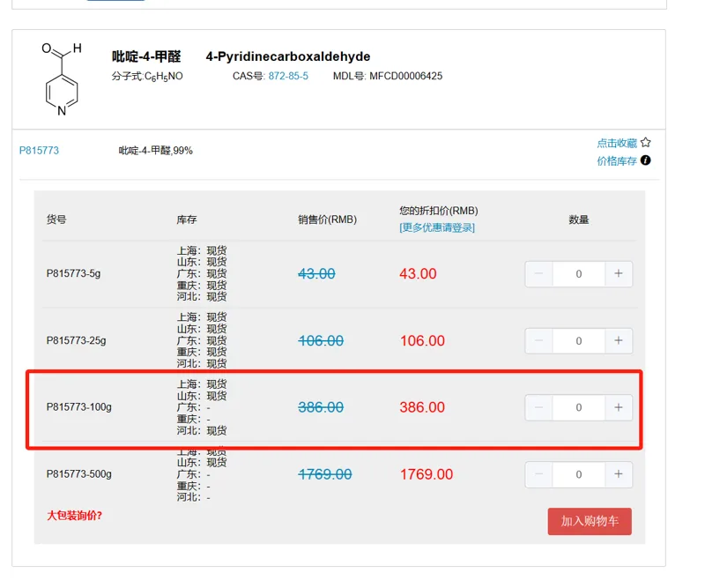705x588 pixels.
Task: Select the 吡啶-4-甲醛,99% description text
Action: [x=156, y=151]
